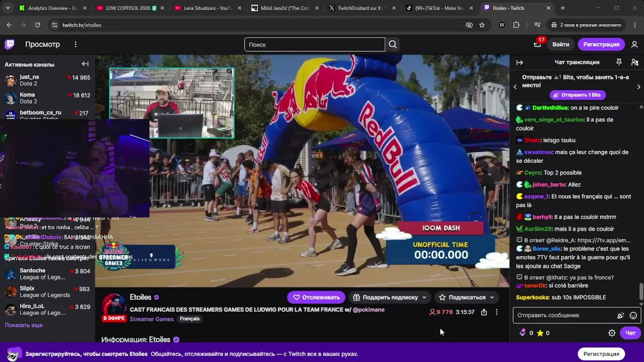
Task: Click the Français language tag
Action: [x=190, y=319]
